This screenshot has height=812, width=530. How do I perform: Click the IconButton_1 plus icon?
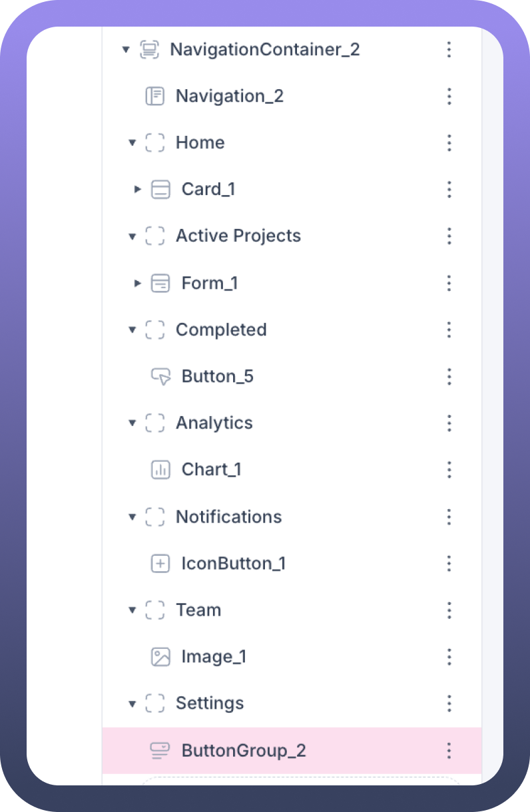pos(160,564)
